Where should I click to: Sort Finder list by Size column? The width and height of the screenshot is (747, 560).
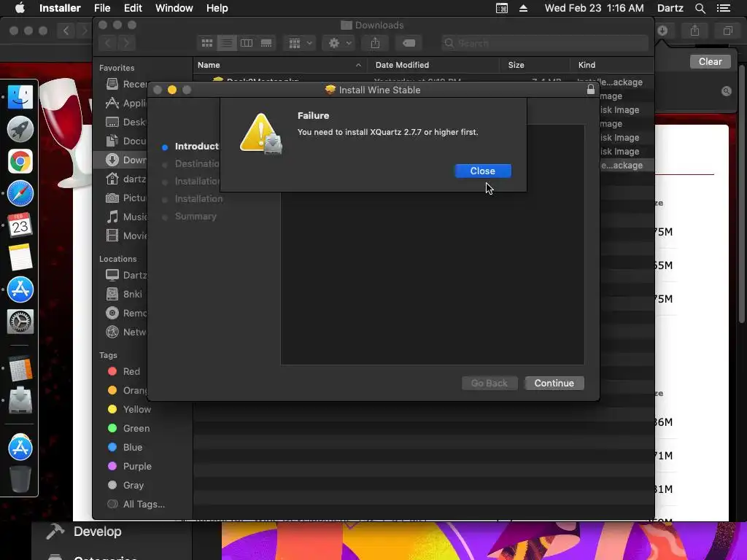click(535, 65)
